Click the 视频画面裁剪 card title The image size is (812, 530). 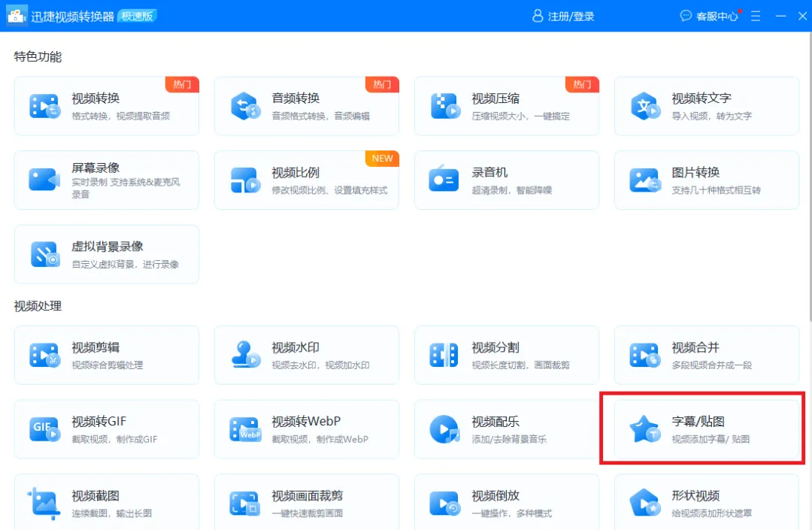click(x=308, y=496)
